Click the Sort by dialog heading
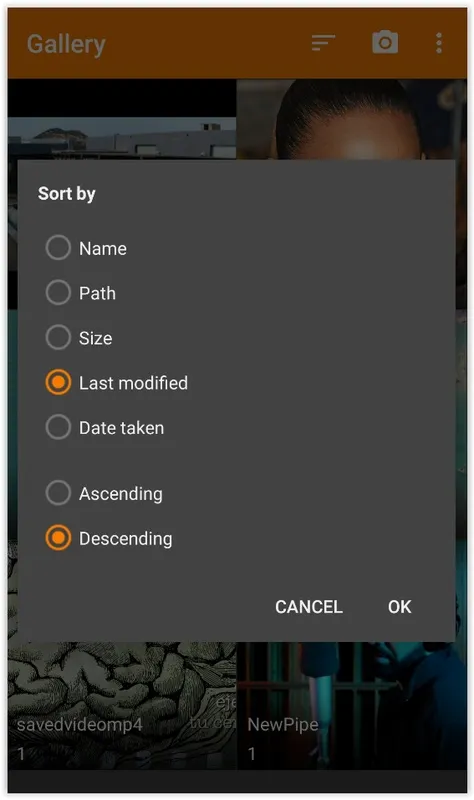Image resolution: width=474 pixels, height=800 pixels. [66, 194]
